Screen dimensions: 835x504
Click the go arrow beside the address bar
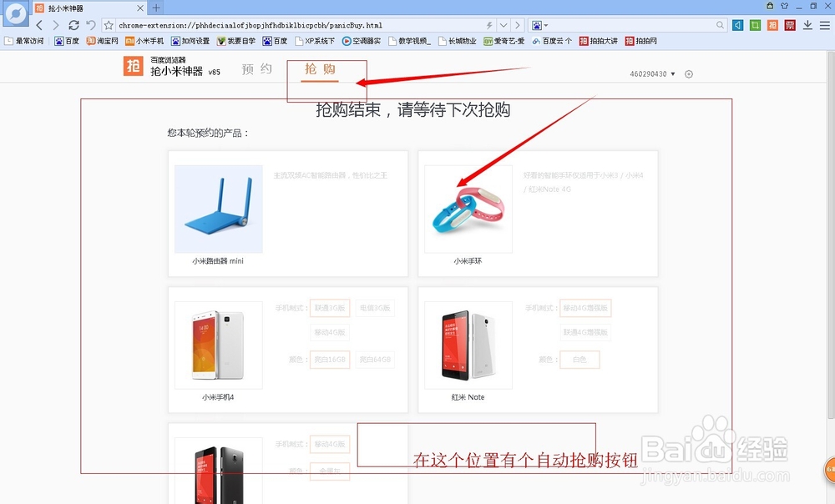click(517, 25)
